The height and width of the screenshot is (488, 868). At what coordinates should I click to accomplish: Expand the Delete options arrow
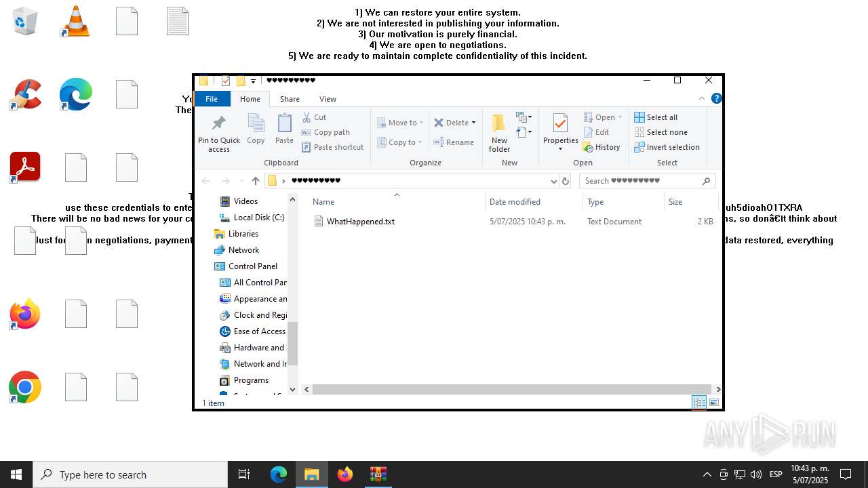(x=473, y=123)
